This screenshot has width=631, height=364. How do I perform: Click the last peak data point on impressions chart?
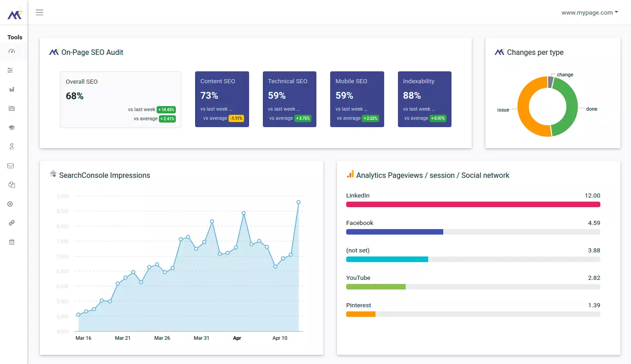tap(299, 202)
